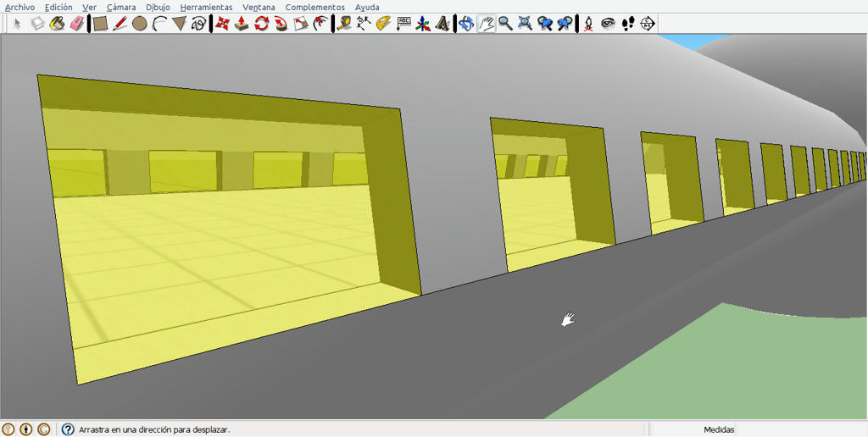The image size is (868, 437).
Task: Select the Rectangle drawing tool
Action: [100, 24]
